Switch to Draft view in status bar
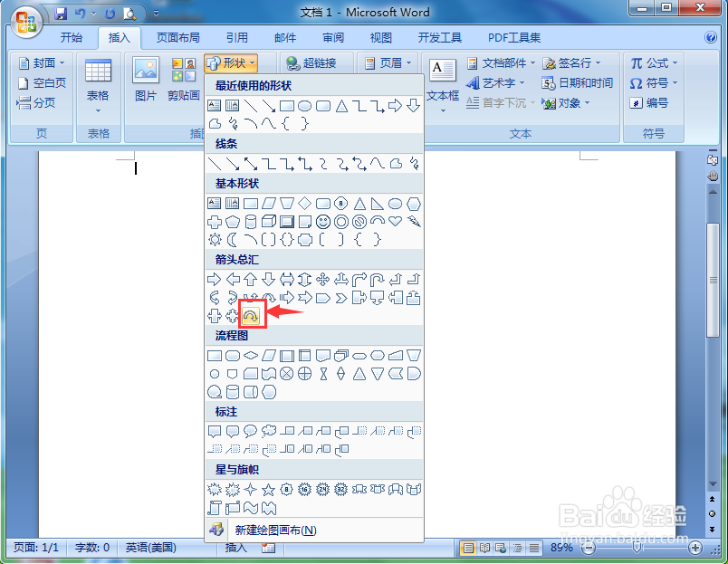728x564 pixels. click(x=534, y=548)
